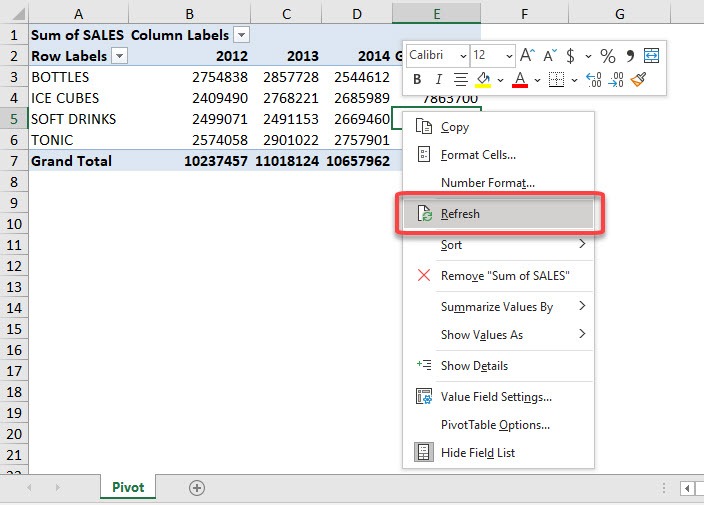Select the Format Painter brush
704x505 pixels.
point(638,79)
